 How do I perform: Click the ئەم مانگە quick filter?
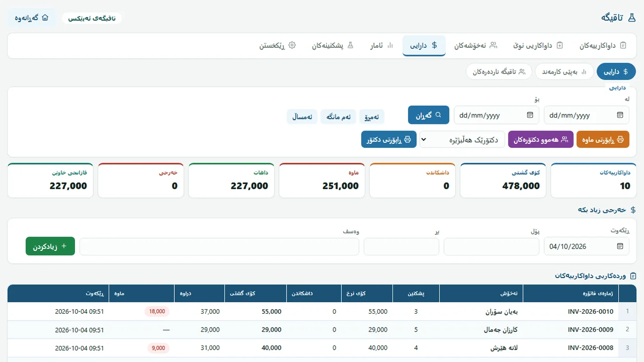click(x=339, y=117)
